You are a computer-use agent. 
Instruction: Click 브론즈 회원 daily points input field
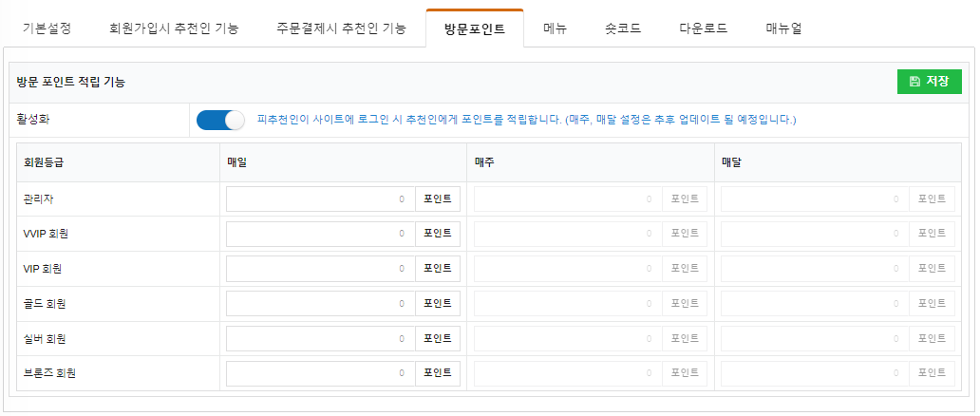(x=321, y=373)
